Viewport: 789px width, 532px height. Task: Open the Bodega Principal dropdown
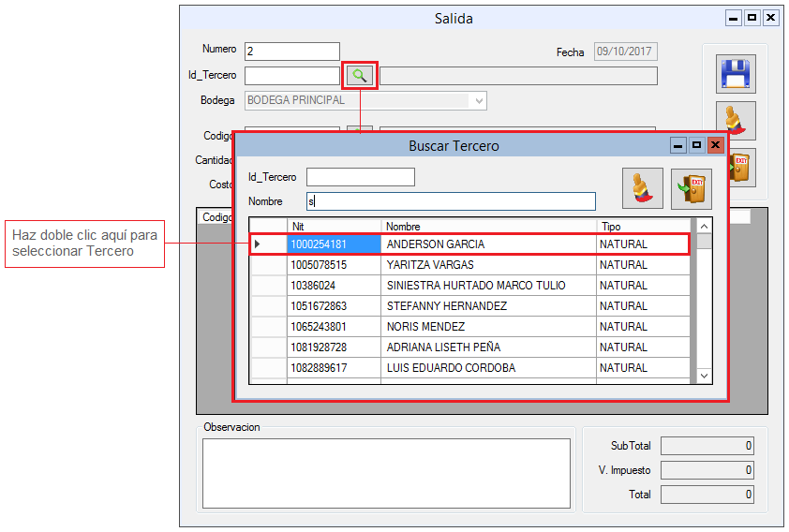(x=479, y=101)
